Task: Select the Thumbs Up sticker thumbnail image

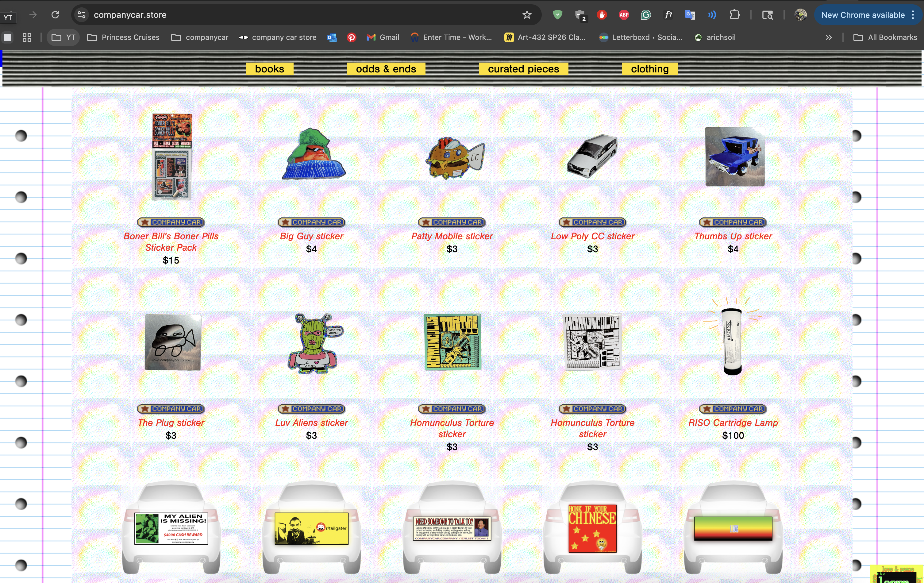Action: click(734, 156)
